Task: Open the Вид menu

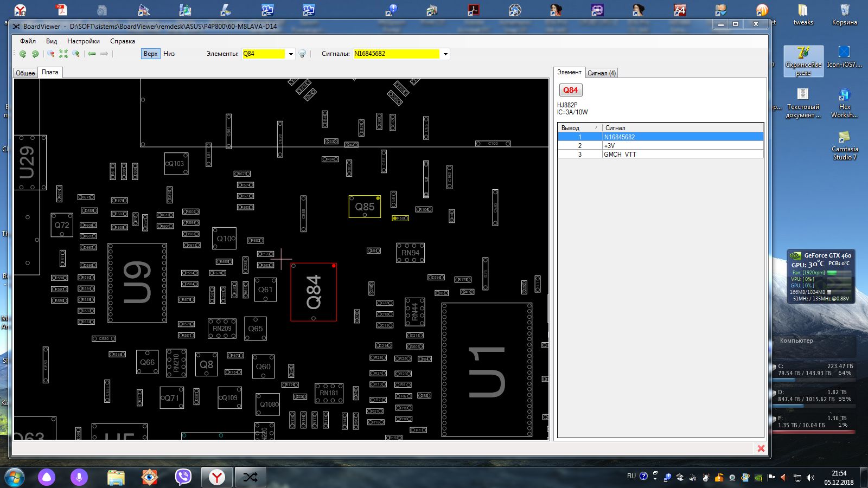Action: coord(52,41)
